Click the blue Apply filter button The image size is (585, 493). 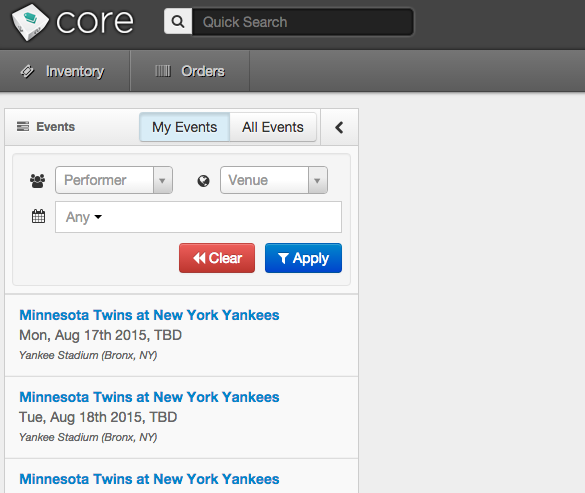pos(303,258)
